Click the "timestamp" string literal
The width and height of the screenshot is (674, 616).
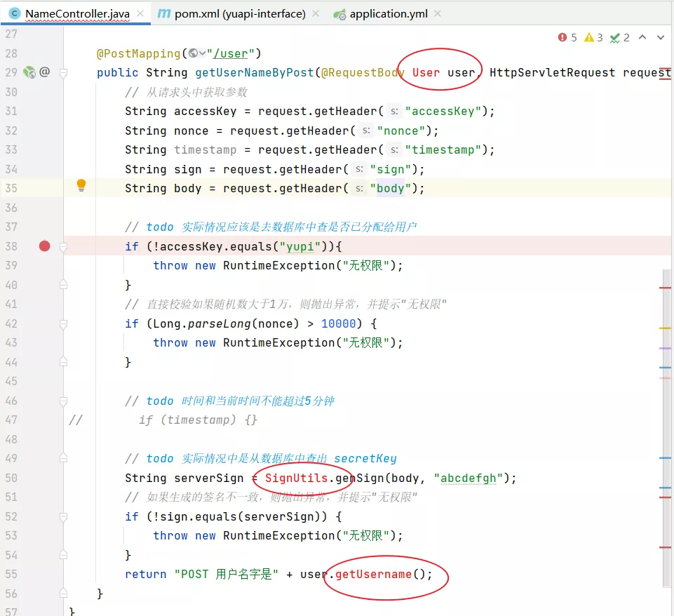[443, 150]
